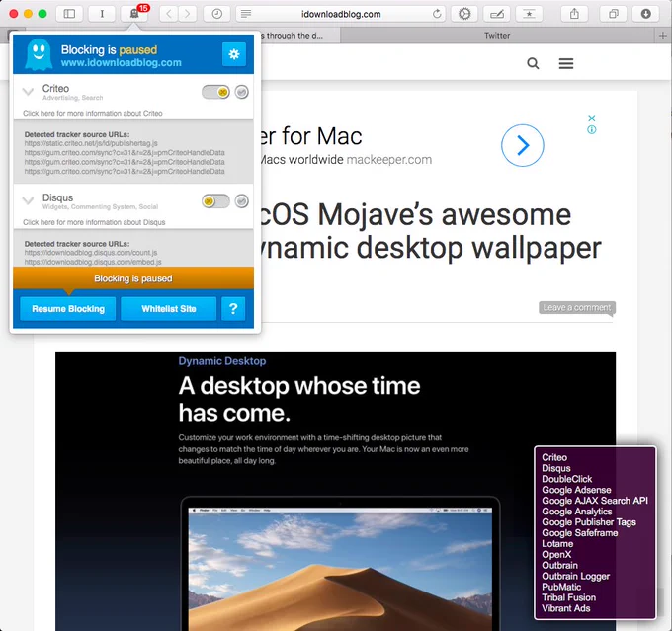Add a new tab with plus
Viewport: 672px width, 631px height.
point(662,36)
